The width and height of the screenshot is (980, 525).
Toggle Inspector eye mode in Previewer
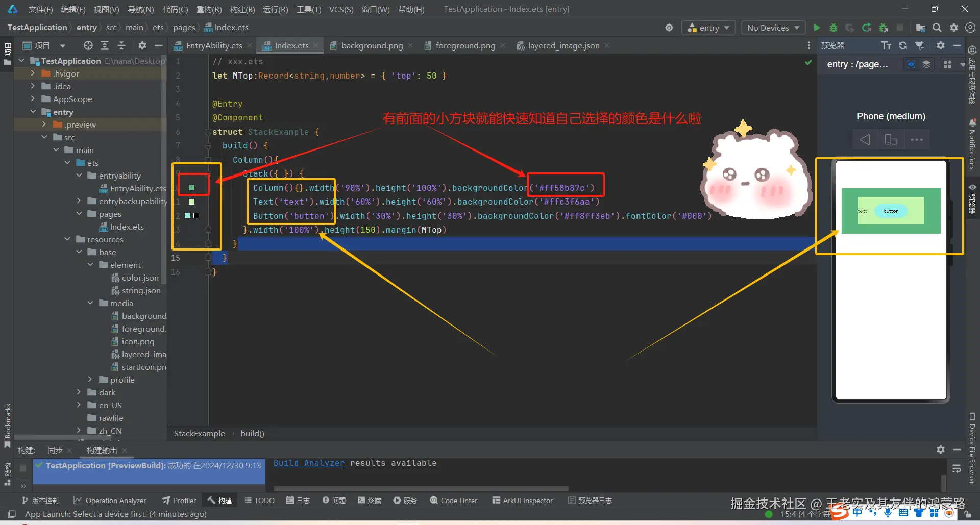tap(911, 64)
